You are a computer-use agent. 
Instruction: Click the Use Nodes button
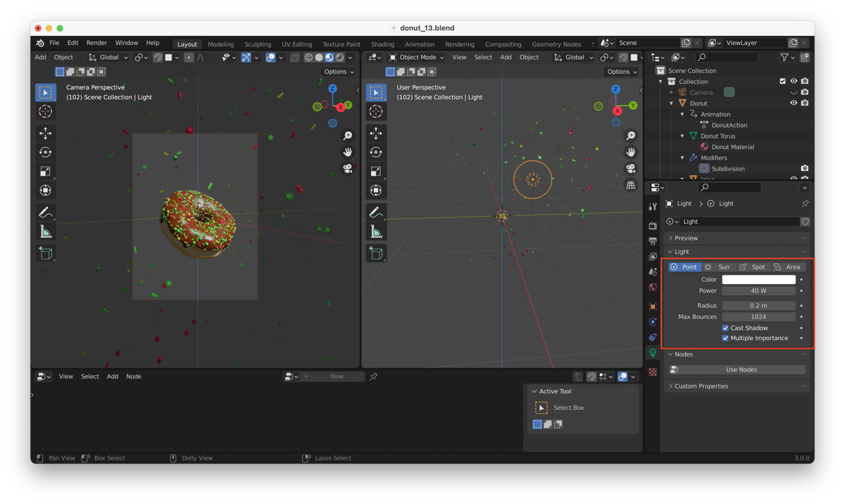[741, 370]
